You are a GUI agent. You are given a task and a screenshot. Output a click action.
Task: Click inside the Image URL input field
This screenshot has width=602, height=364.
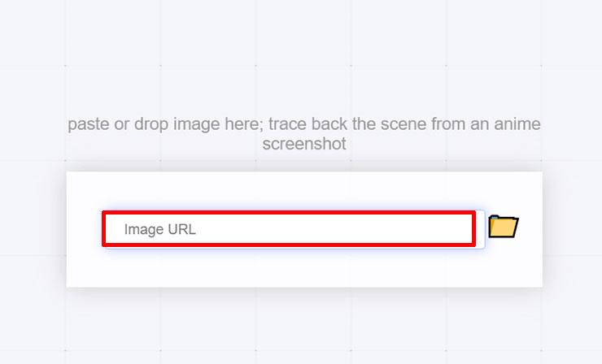(x=289, y=229)
